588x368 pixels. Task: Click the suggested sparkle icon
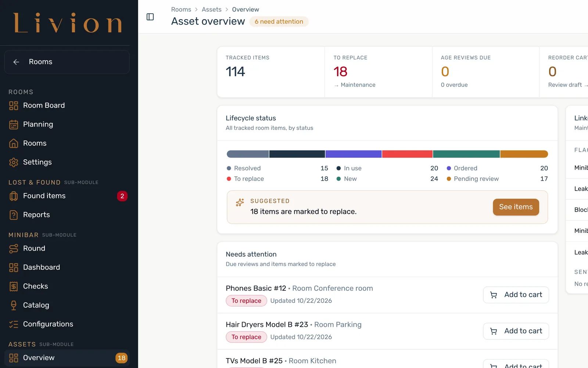pos(240,202)
